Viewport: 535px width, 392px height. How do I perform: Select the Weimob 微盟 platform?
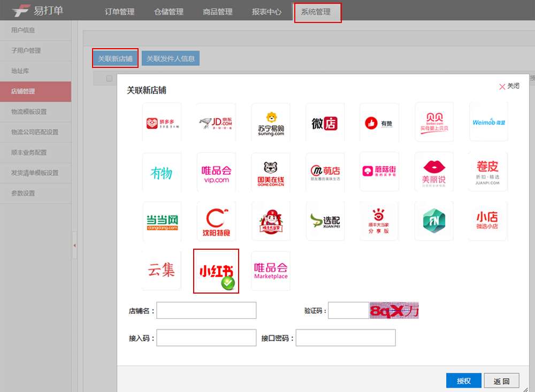[488, 122]
